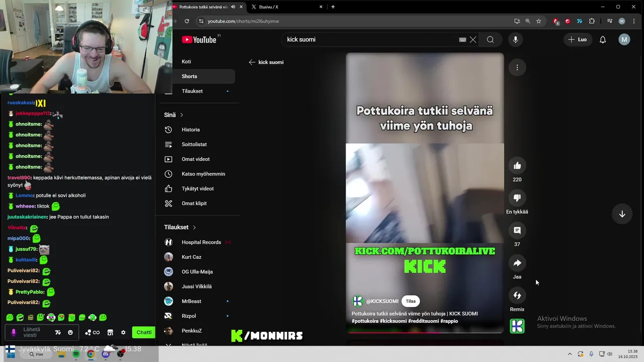Image resolution: width=644 pixels, height=362 pixels.
Task: Open Chrome media controls icon
Action: pyautogui.click(x=610, y=21)
